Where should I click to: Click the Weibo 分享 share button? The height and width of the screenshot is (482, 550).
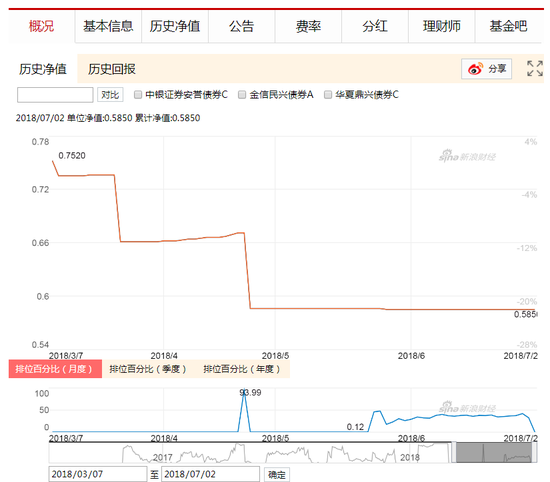pos(486,69)
